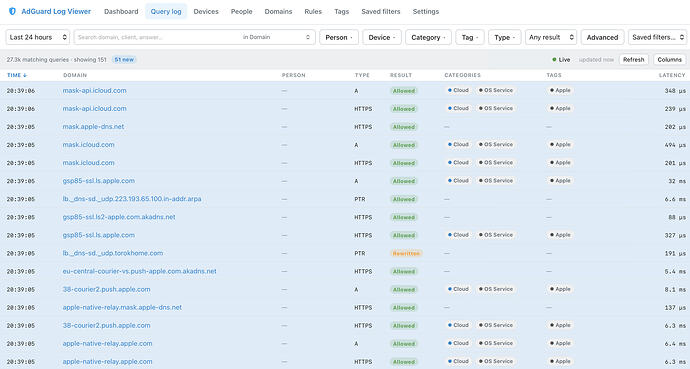
Task: Expand the Type filter dropdown
Action: pyautogui.click(x=505, y=37)
